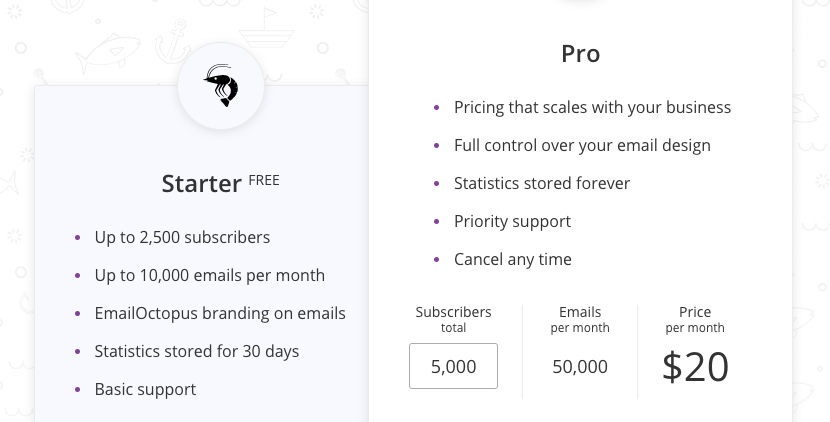This screenshot has height=422, width=830.
Task: Click the "Basic support" feature
Action: [x=145, y=389]
